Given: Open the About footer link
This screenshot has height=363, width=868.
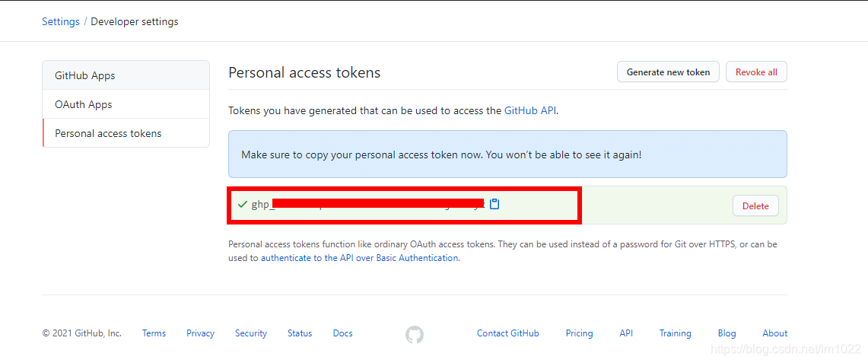Looking at the screenshot, I should pyautogui.click(x=774, y=333).
